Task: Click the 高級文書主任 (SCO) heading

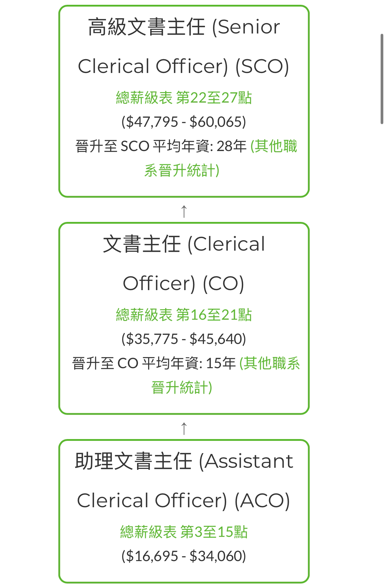Action: point(184,46)
